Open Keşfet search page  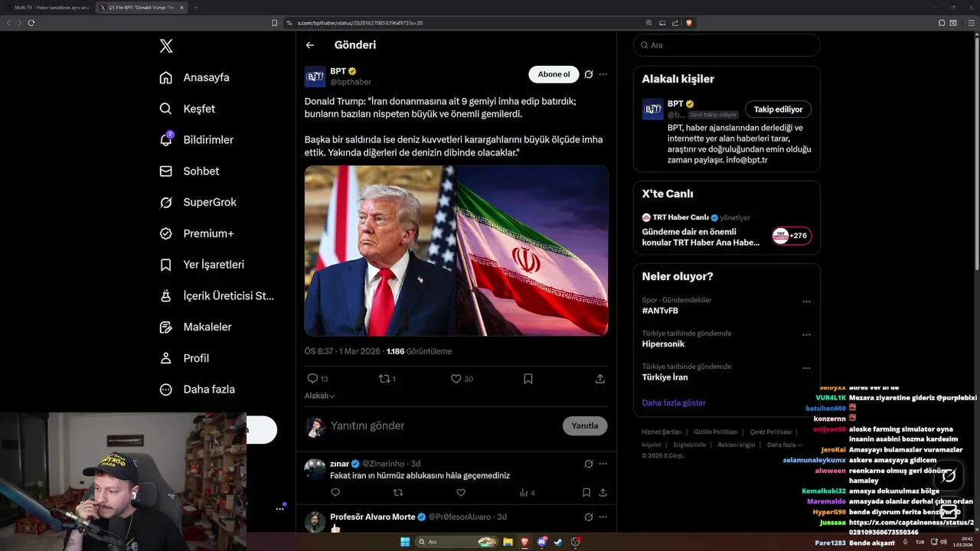pyautogui.click(x=187, y=109)
